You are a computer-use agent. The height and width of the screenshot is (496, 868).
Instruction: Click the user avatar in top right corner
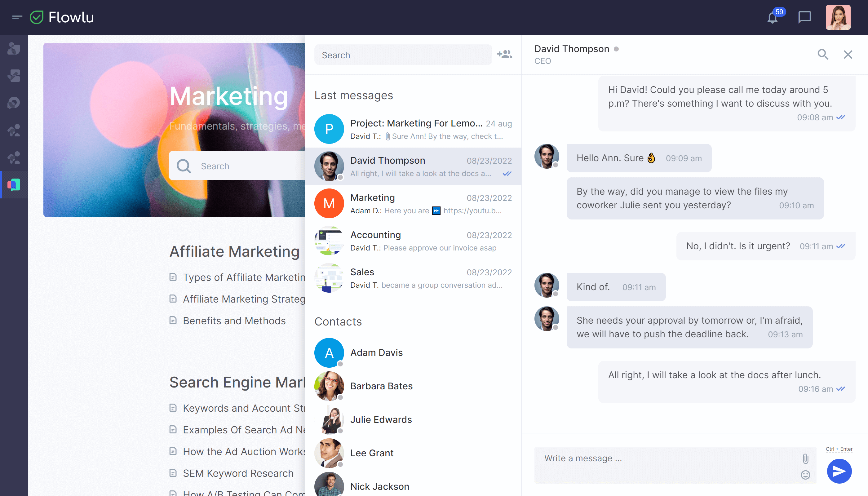(838, 17)
